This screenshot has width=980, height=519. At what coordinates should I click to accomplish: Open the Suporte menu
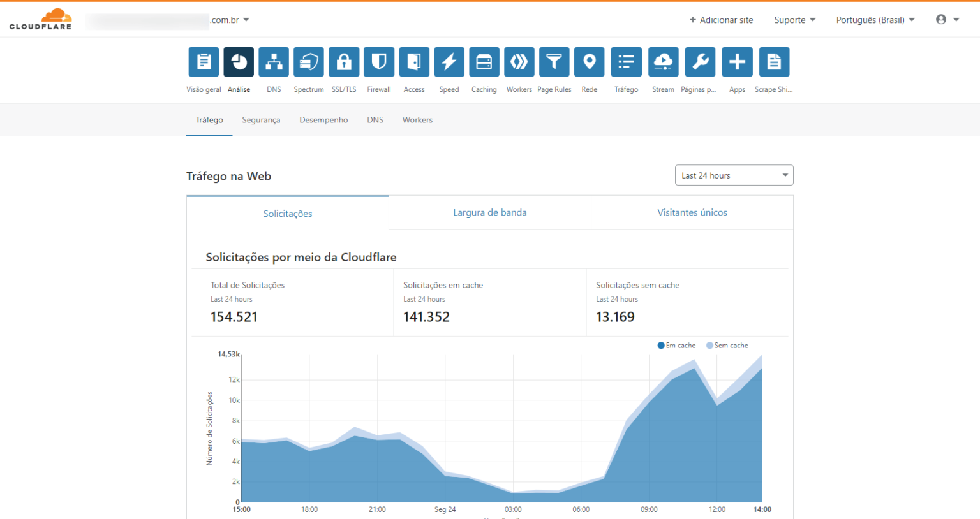click(x=794, y=20)
